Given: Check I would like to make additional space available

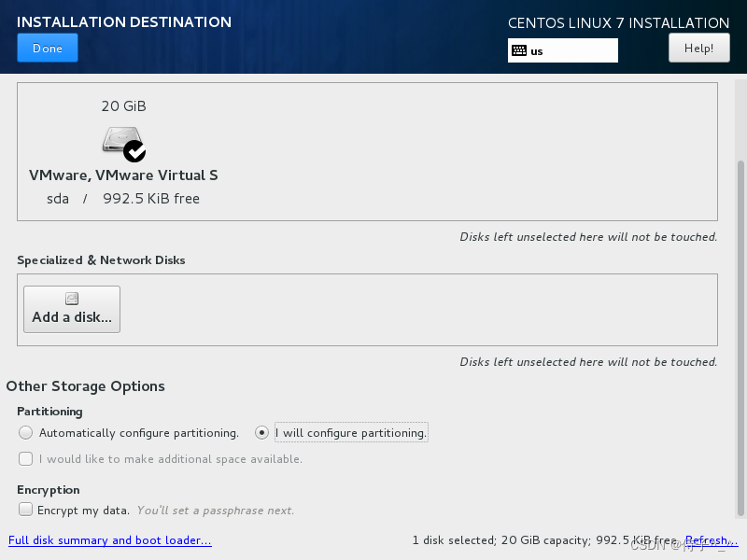Looking at the screenshot, I should pyautogui.click(x=26, y=459).
